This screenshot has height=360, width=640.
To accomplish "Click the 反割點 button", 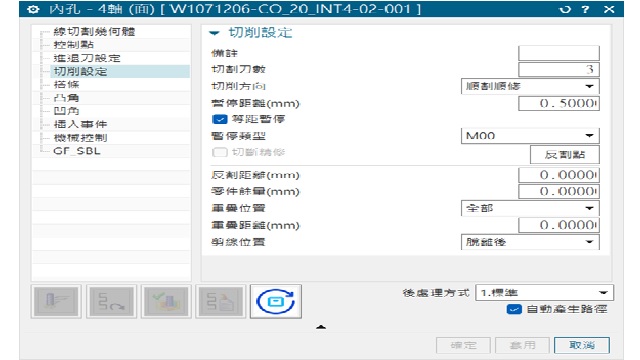I will pyautogui.click(x=565, y=155).
